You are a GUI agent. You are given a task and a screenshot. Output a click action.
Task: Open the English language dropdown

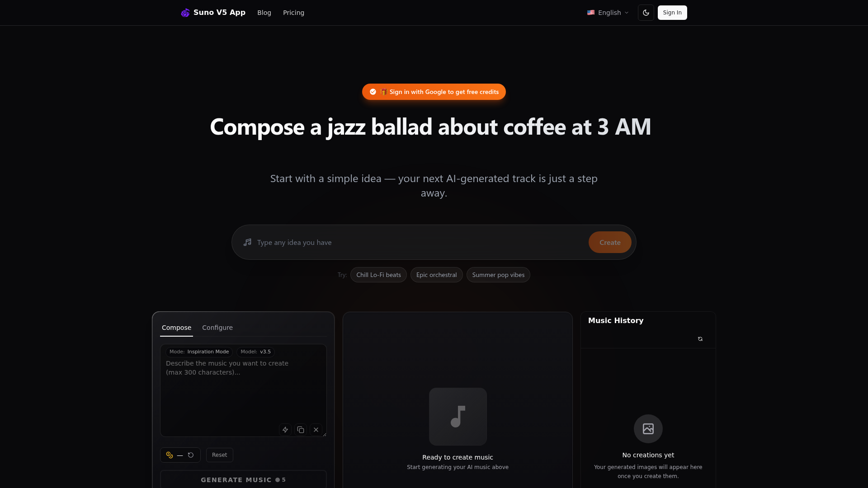pyautogui.click(x=608, y=13)
